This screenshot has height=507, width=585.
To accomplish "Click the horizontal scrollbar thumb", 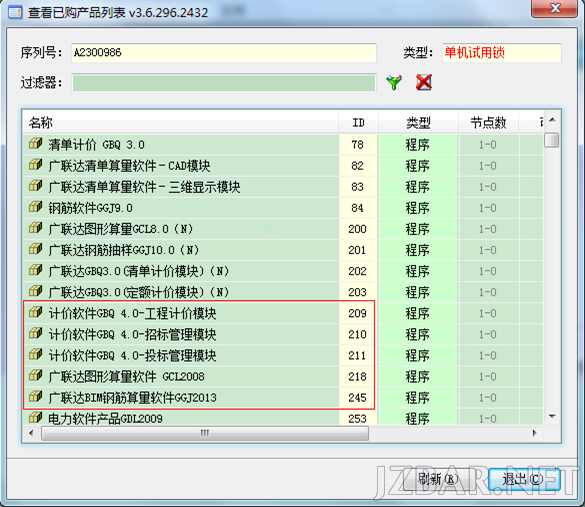I will 205,433.
